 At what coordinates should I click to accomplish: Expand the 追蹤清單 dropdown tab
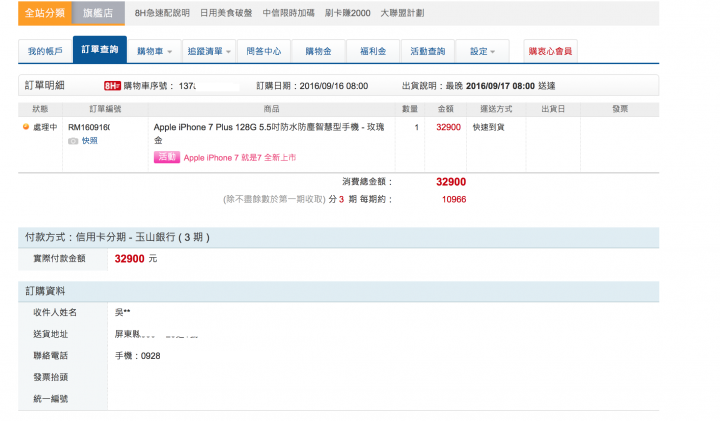click(x=209, y=51)
